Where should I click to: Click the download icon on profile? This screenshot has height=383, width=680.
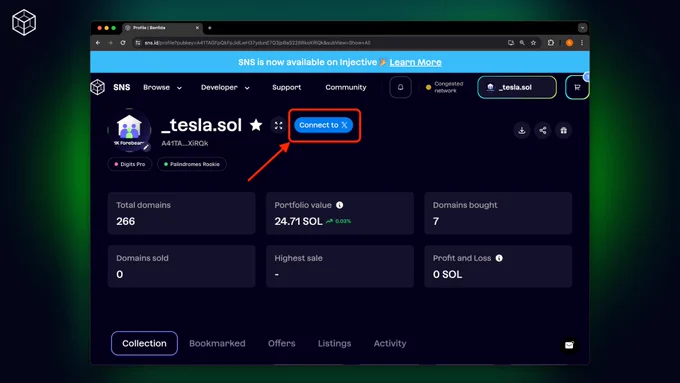[522, 130]
